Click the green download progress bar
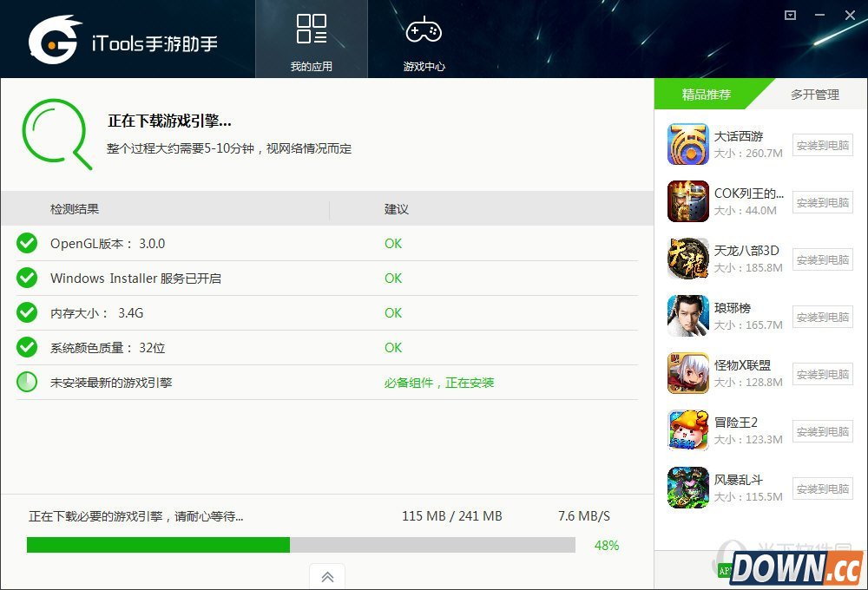The height and width of the screenshot is (590, 868). [x=301, y=545]
